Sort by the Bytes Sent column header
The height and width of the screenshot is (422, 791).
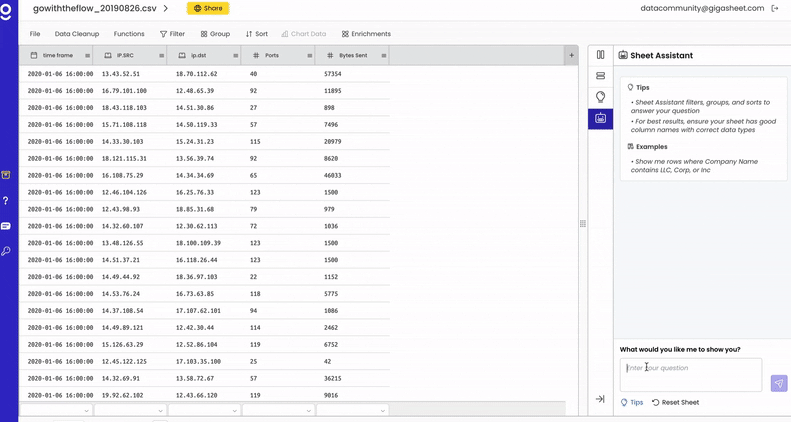point(353,55)
